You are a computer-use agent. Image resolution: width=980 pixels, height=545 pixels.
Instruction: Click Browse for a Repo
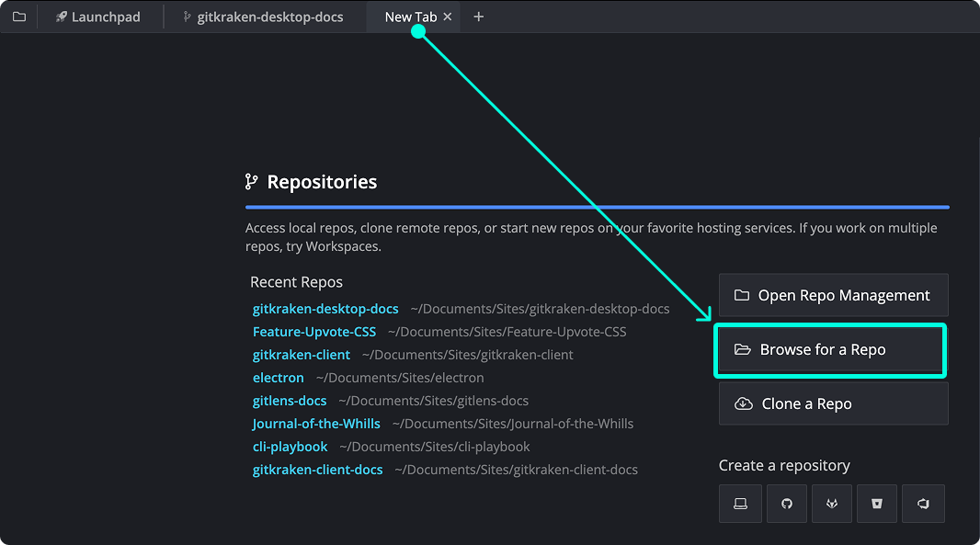830,350
